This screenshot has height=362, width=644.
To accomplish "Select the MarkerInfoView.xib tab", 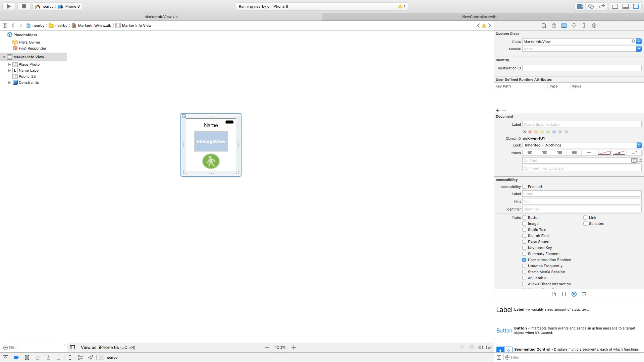I will tap(161, 17).
